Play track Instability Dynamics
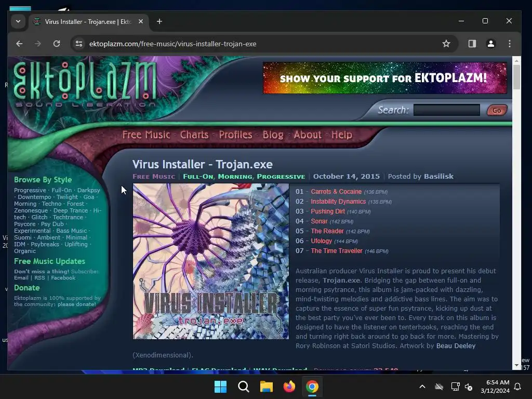Screen dimensions: 532x399 pos(338,202)
